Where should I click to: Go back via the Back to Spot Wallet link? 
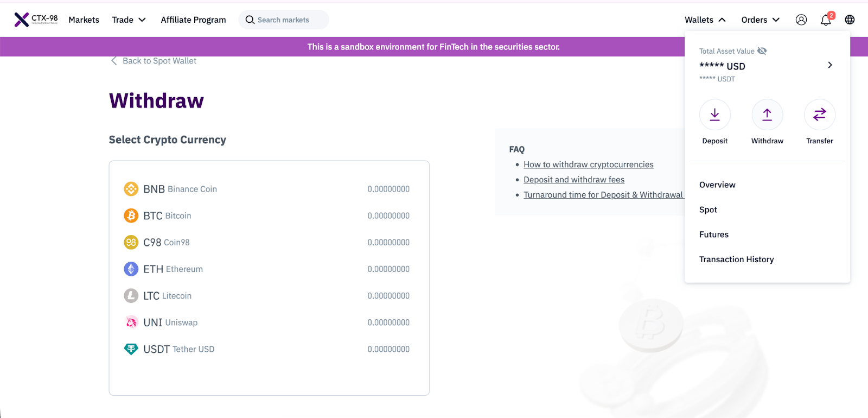point(159,61)
